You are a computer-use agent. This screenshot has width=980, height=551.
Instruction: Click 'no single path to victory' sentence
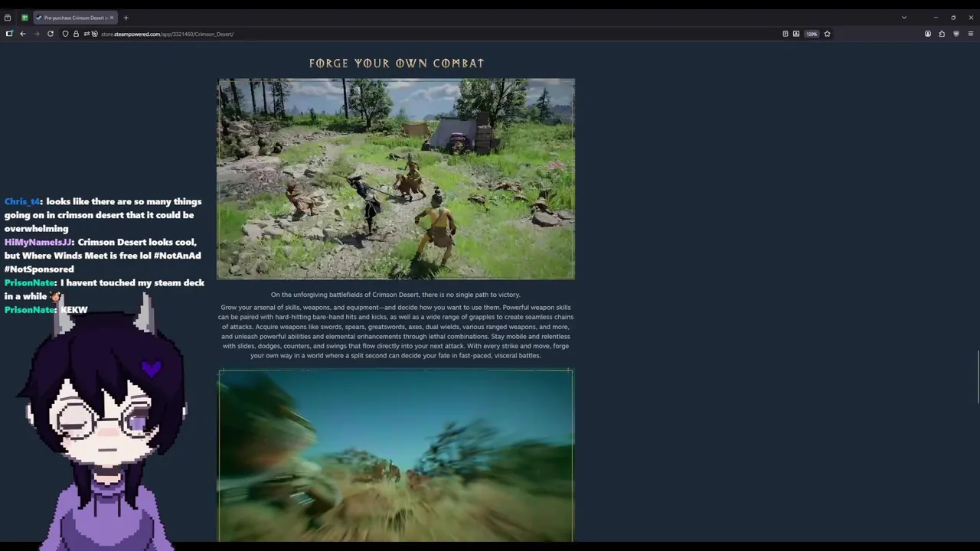(395, 295)
